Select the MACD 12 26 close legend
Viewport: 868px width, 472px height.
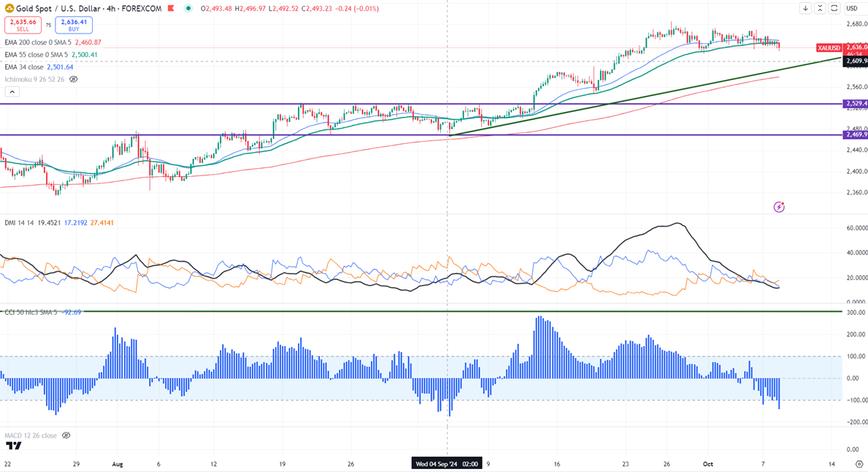pyautogui.click(x=31, y=435)
